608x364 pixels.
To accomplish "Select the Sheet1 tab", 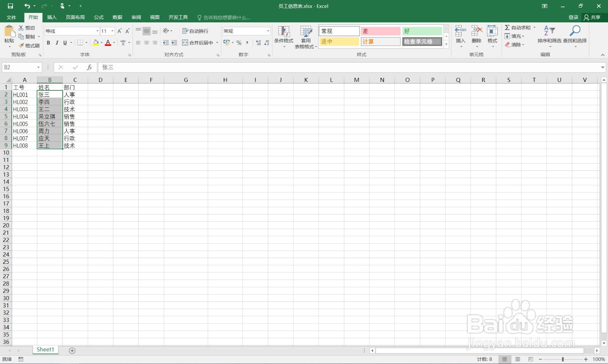I will (x=45, y=350).
